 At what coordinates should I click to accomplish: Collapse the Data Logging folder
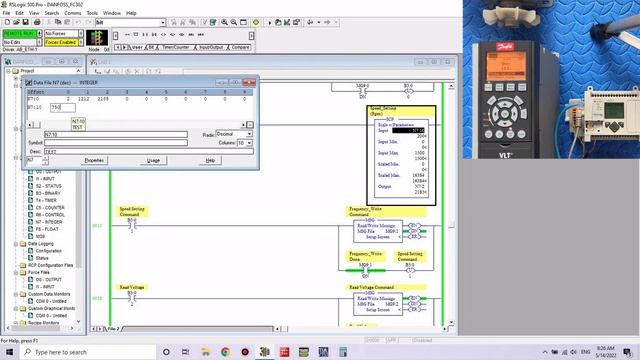coord(16,244)
